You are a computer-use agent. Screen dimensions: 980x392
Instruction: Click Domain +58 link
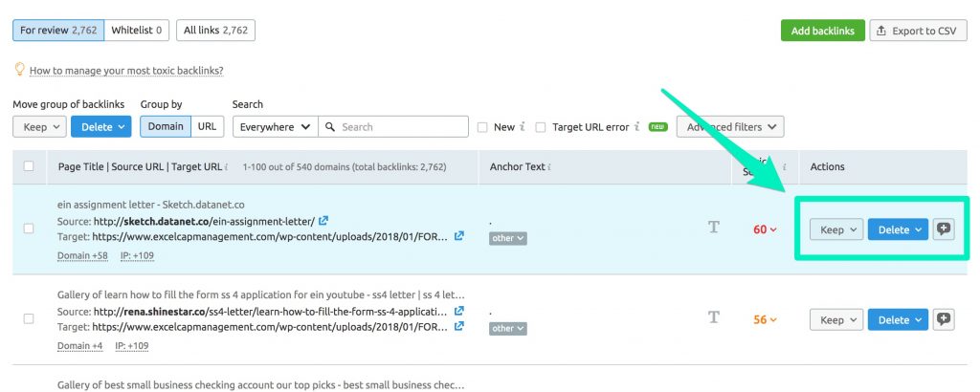click(82, 256)
